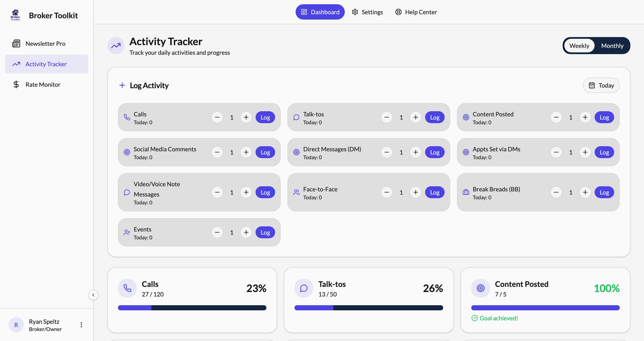This screenshot has height=341, width=644.
Task: Select the Newsletter Pro sidebar icon
Action: click(16, 43)
